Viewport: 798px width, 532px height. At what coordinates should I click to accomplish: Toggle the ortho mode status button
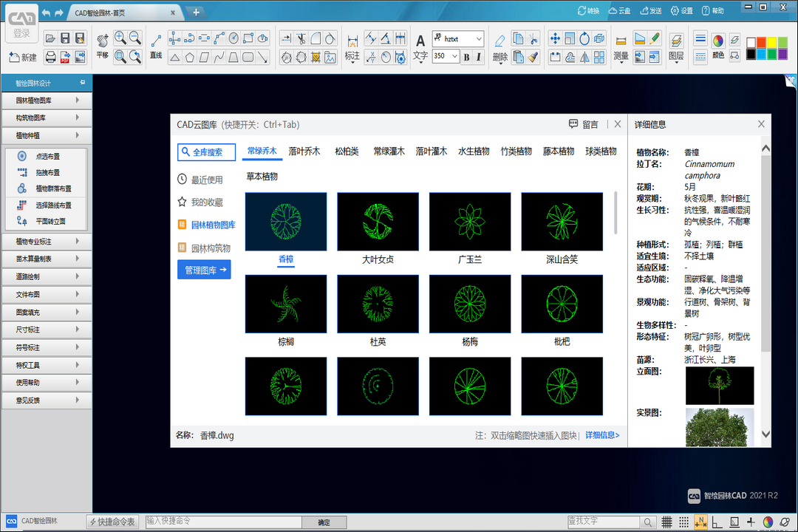pos(717,522)
